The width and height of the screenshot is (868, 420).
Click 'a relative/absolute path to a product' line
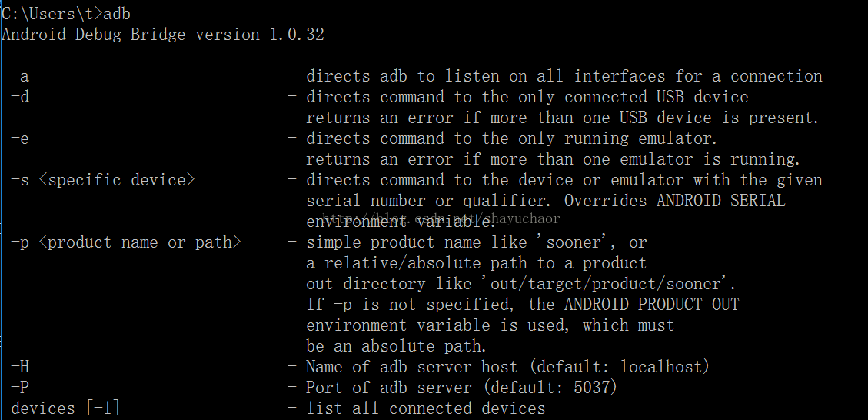(x=477, y=262)
